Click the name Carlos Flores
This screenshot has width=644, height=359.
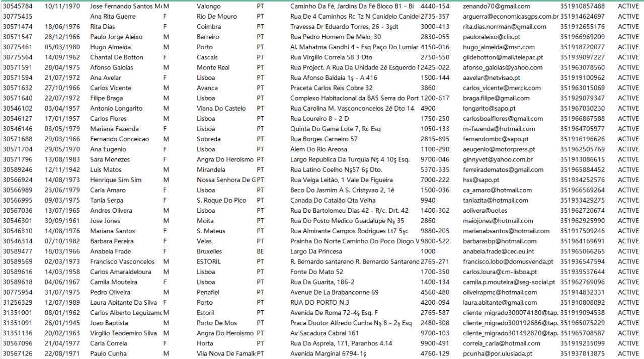[x=108, y=119]
